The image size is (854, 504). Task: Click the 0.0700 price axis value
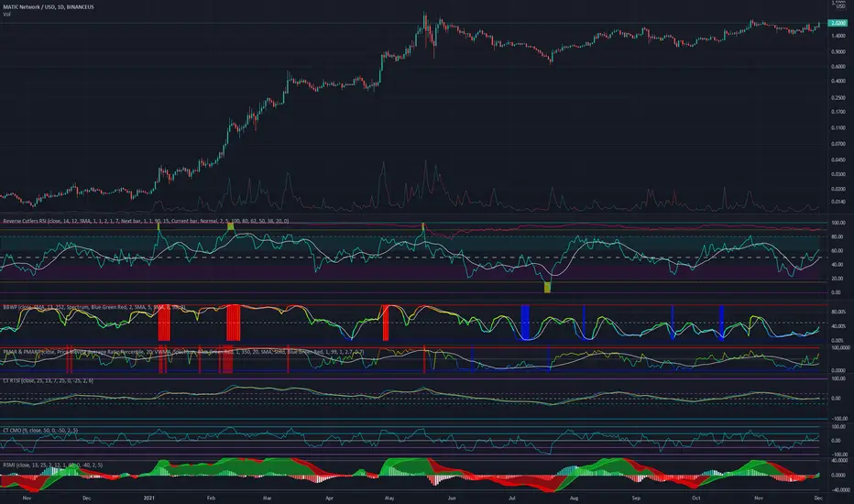838,145
